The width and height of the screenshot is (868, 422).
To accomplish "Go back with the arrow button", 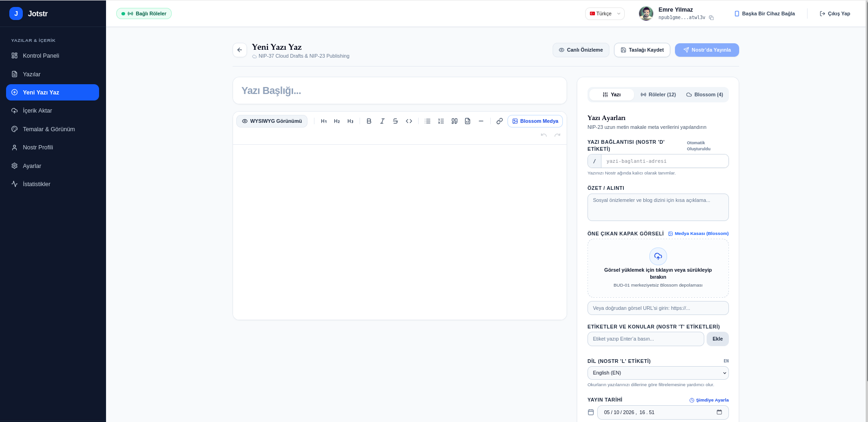I will tap(240, 50).
